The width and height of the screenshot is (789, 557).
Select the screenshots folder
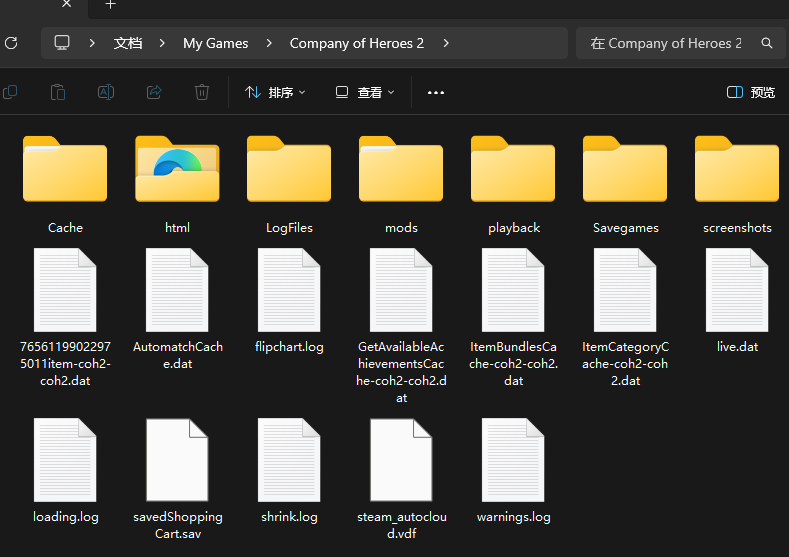pyautogui.click(x=737, y=185)
